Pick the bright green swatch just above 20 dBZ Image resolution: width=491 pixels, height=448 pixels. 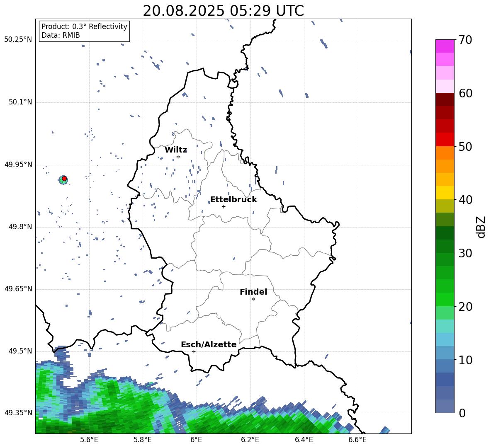[445, 299]
